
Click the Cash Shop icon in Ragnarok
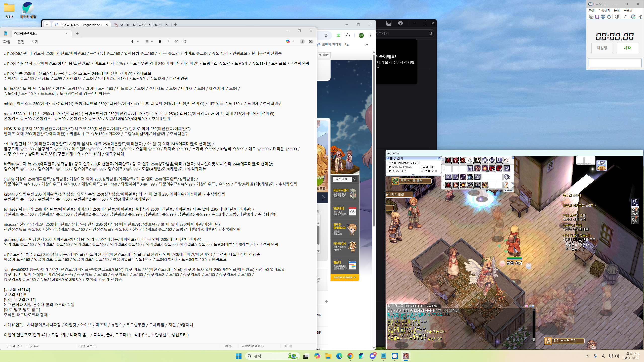[601, 166]
